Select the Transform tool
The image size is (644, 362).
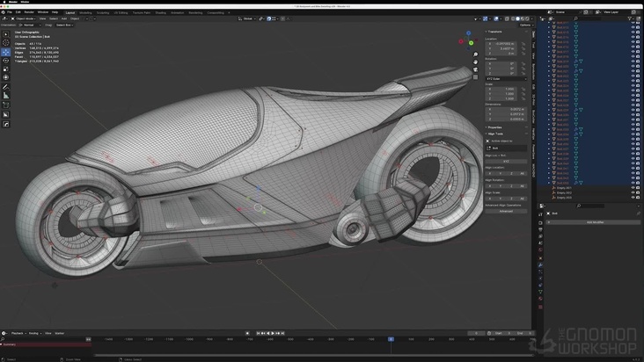[x=6, y=77]
